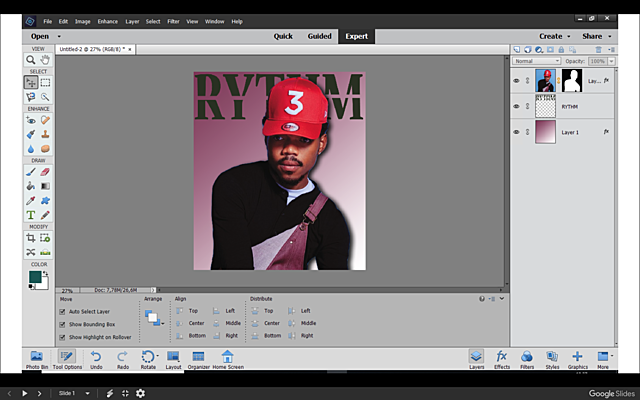This screenshot has width=640, height=400.
Task: Select the Content-Aware Move tool
Action: (x=31, y=252)
